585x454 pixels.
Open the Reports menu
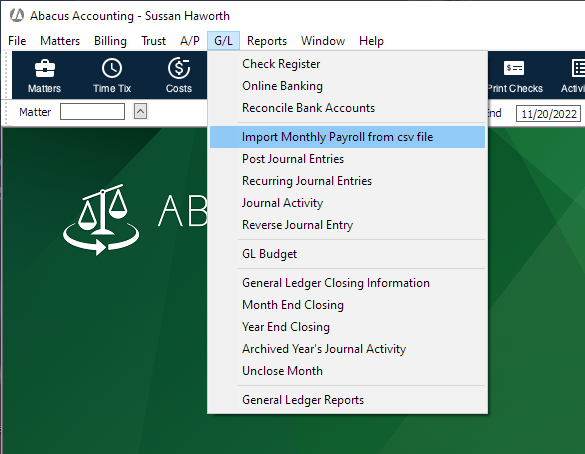267,41
